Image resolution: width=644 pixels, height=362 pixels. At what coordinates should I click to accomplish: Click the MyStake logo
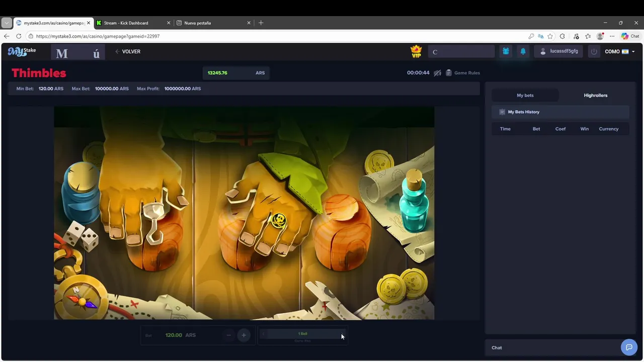click(x=22, y=51)
